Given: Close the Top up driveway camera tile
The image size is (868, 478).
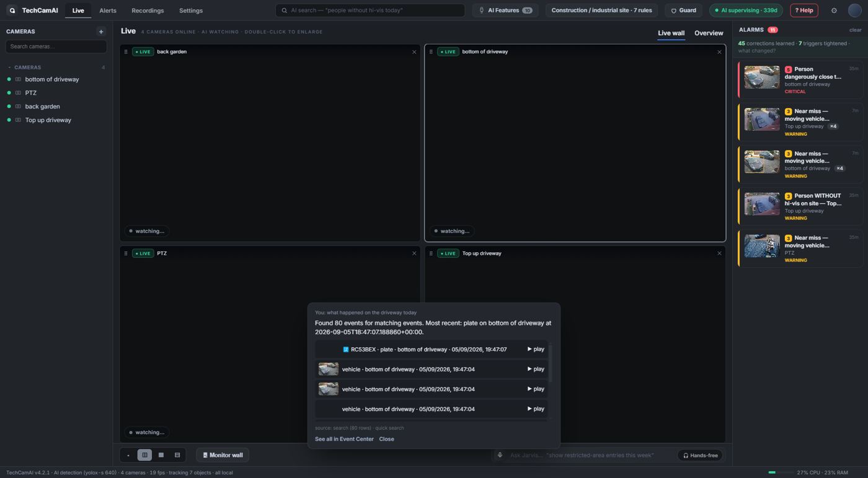Looking at the screenshot, I should pyautogui.click(x=719, y=254).
